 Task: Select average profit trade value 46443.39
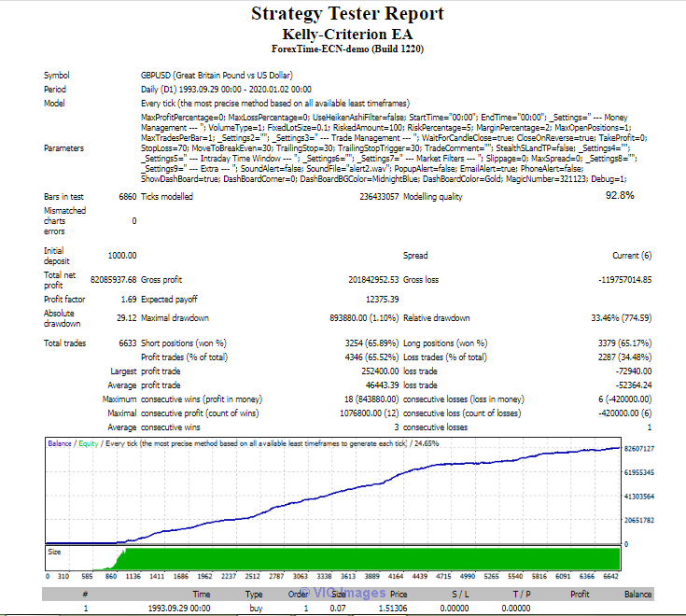coord(382,385)
